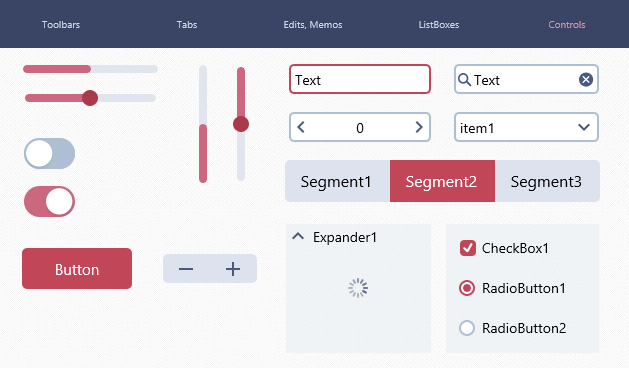Select Segment3 in segmented control
This screenshot has width=629, height=368.
click(x=547, y=181)
